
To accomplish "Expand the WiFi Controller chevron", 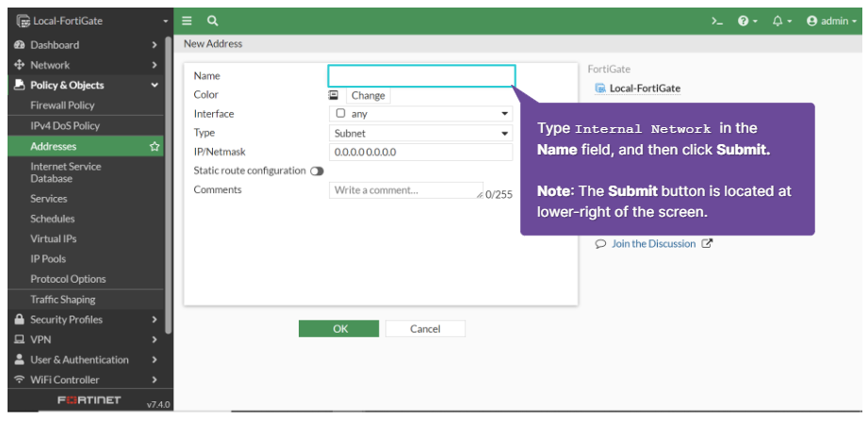I will click(x=155, y=380).
